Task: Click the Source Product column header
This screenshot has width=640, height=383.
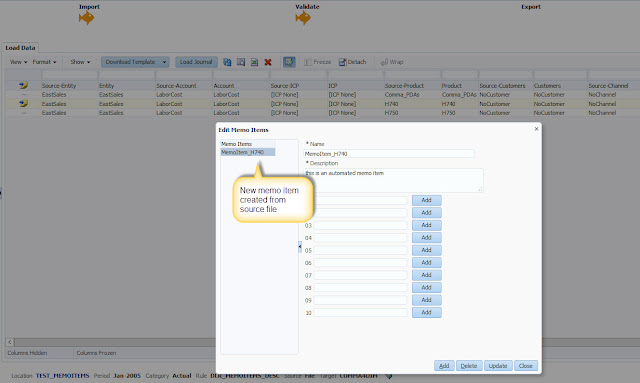Action: [x=404, y=86]
